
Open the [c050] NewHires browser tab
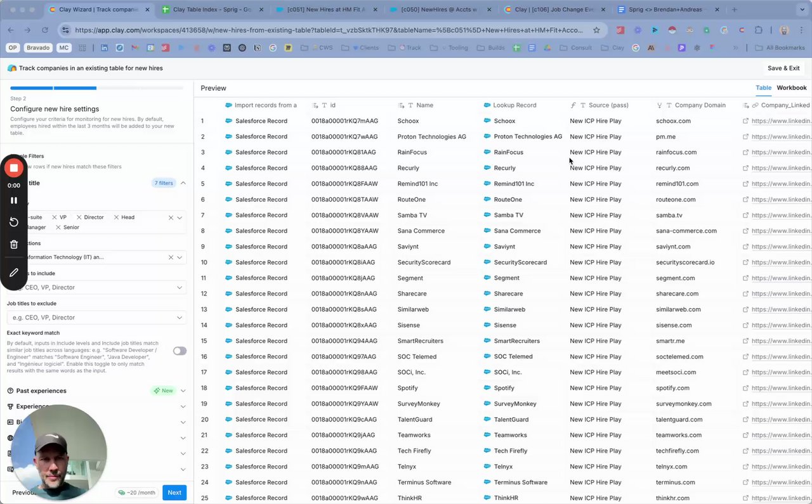tap(442, 10)
